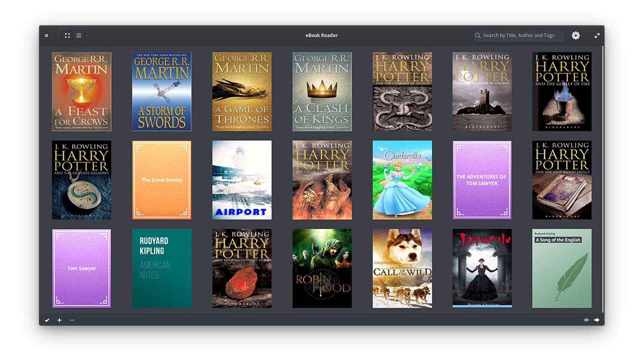The height and width of the screenshot is (362, 644).
Task: Open the Airport book cover
Action: point(241,180)
